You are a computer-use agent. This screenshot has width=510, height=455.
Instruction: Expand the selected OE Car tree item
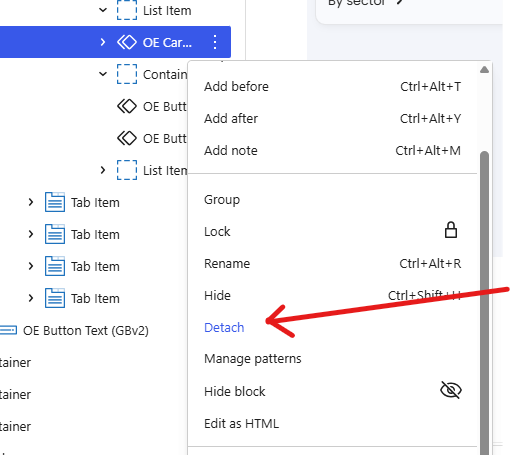pos(103,42)
